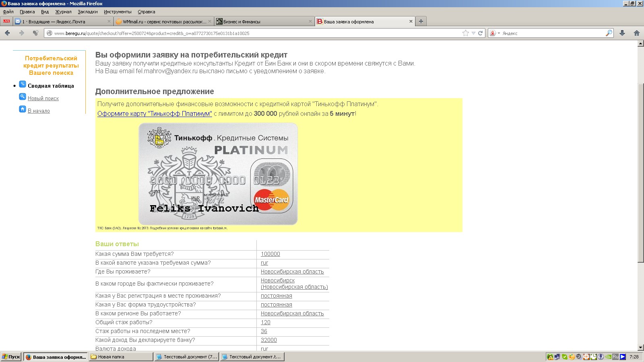The height and width of the screenshot is (362, 644).
Task: Open the Журнал menu
Action: pos(63,12)
